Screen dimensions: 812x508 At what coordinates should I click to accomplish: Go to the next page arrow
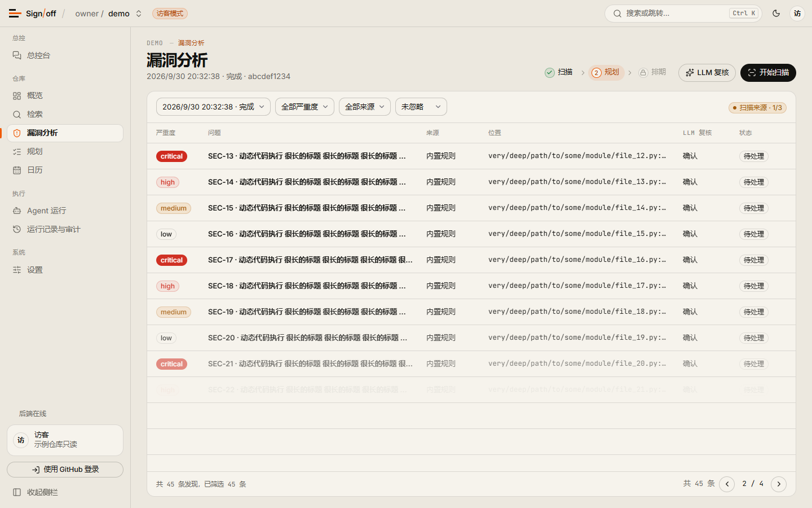click(x=779, y=484)
